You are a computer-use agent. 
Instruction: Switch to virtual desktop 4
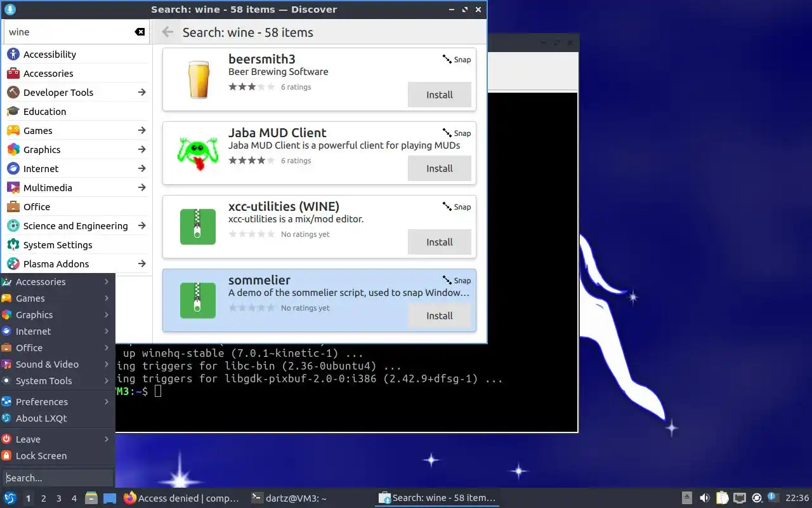coord(74,498)
